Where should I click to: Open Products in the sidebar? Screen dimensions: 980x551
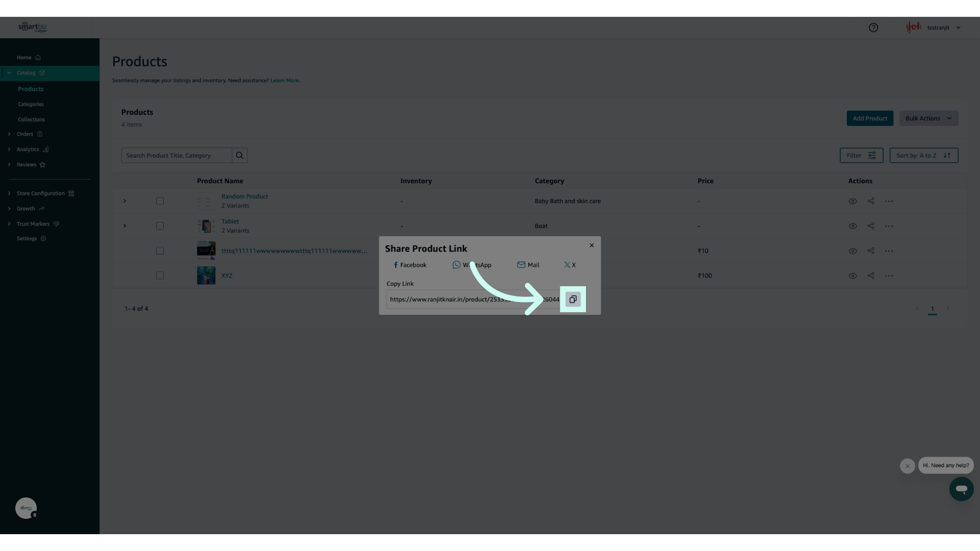(x=31, y=89)
